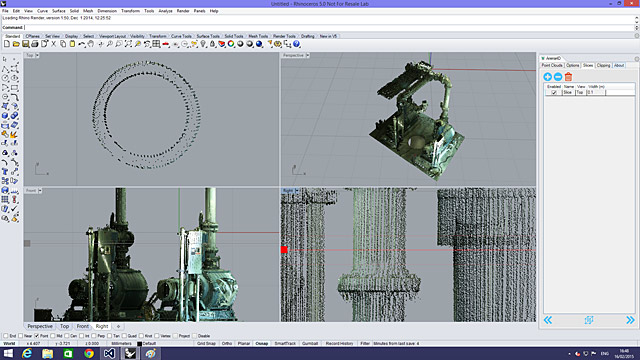Toggle Planar in status bar
The height and width of the screenshot is (360, 640).
coord(244,344)
